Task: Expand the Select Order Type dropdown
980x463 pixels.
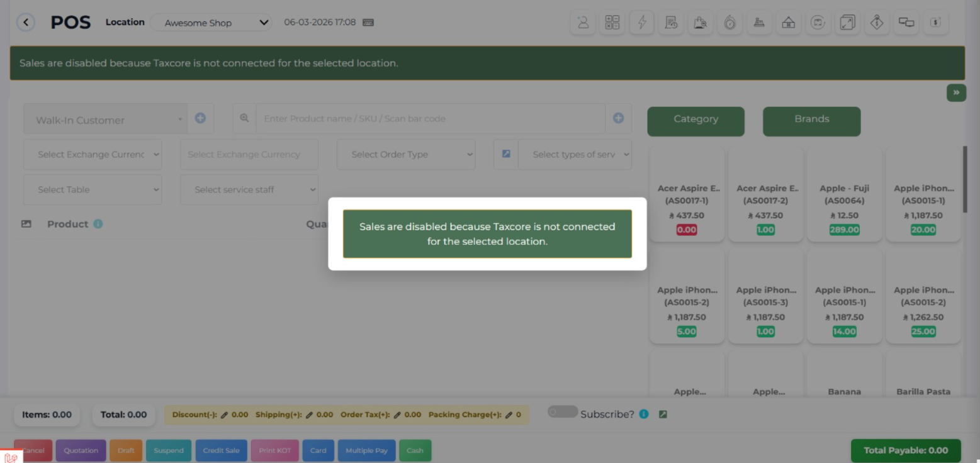Action: tap(406, 155)
